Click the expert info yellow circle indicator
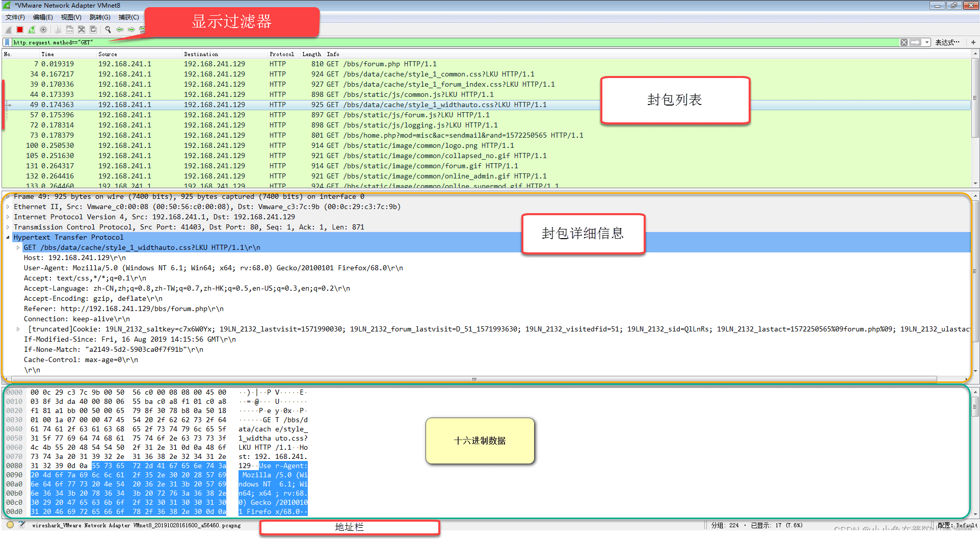 tap(10, 525)
